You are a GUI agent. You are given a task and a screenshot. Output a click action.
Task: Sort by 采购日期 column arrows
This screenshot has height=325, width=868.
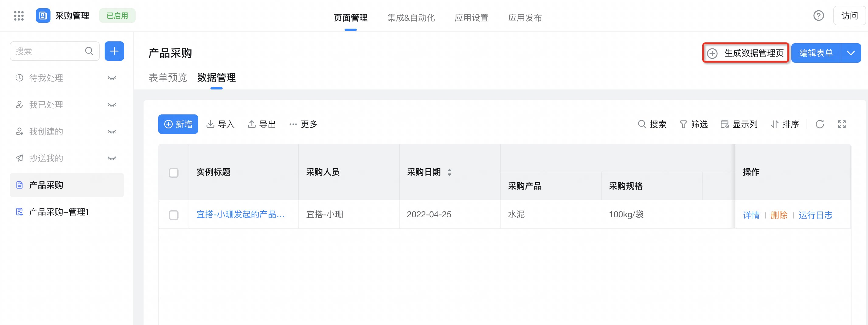point(449,172)
